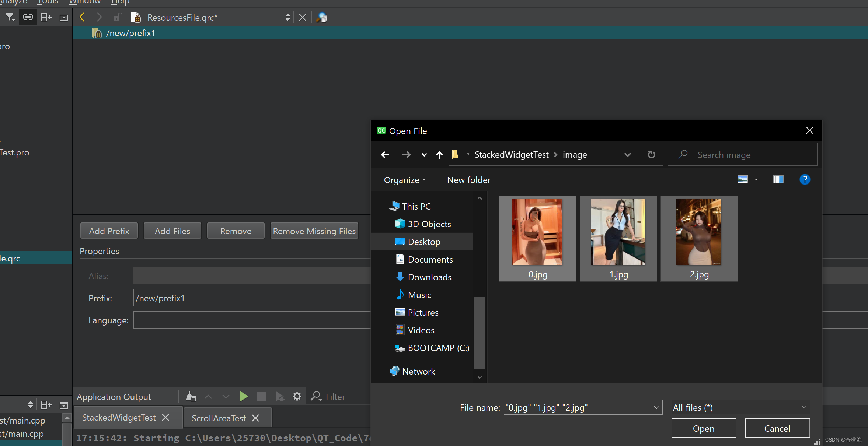The height and width of the screenshot is (446, 868).
Task: Click the Downloads folder in navigation pane
Action: coord(429,277)
